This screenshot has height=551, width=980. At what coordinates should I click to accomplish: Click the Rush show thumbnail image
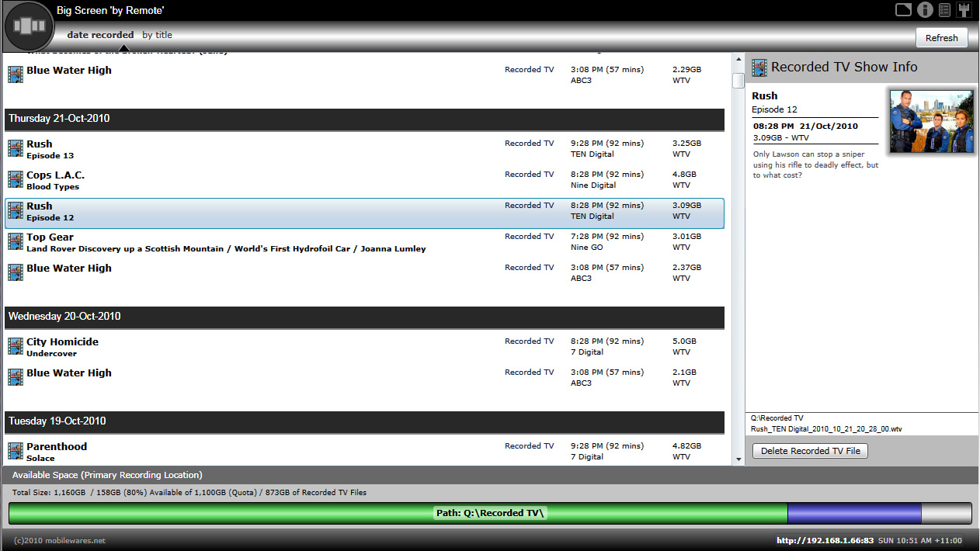[932, 121]
